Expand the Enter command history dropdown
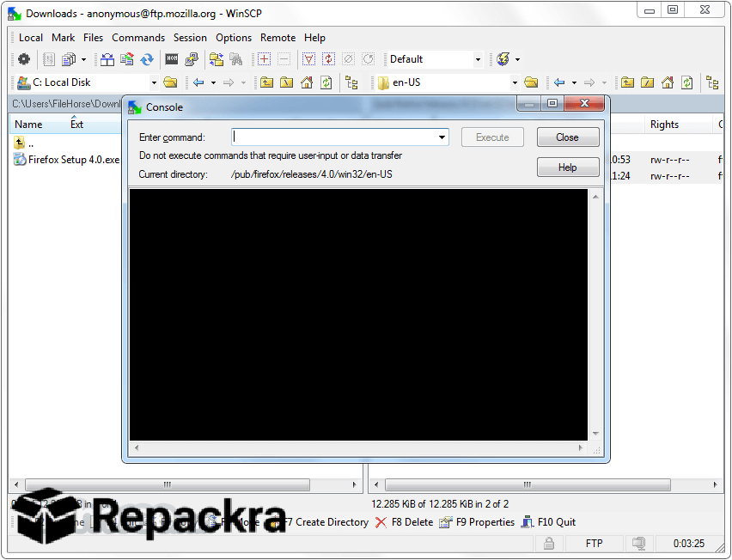This screenshot has width=732, height=560. click(x=442, y=137)
